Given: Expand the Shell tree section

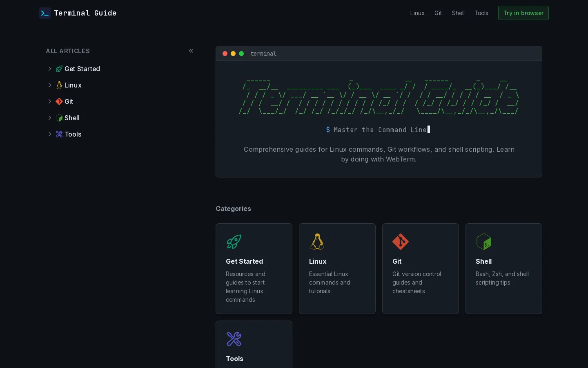Looking at the screenshot, I should [50, 118].
